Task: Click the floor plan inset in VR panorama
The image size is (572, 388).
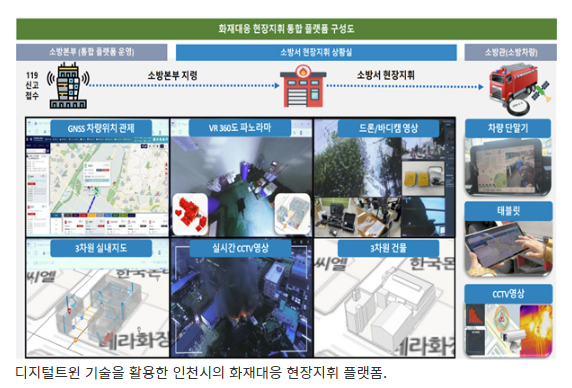Action: click(x=292, y=214)
